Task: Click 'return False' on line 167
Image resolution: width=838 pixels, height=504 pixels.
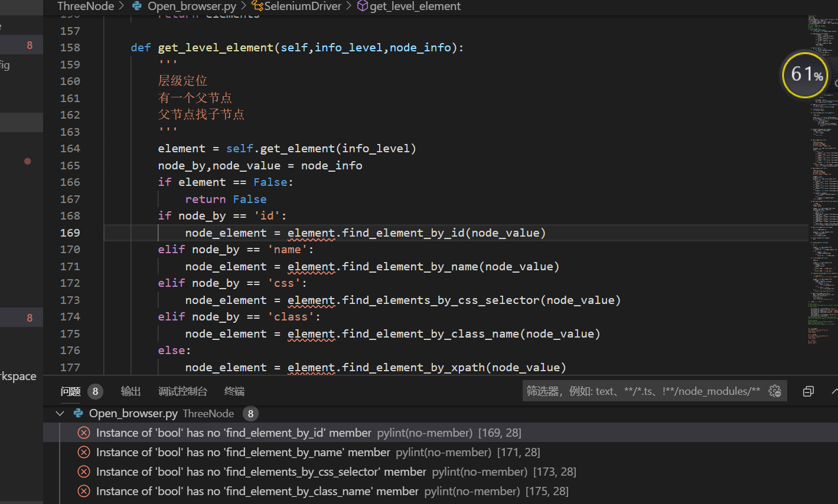Action: point(226,199)
